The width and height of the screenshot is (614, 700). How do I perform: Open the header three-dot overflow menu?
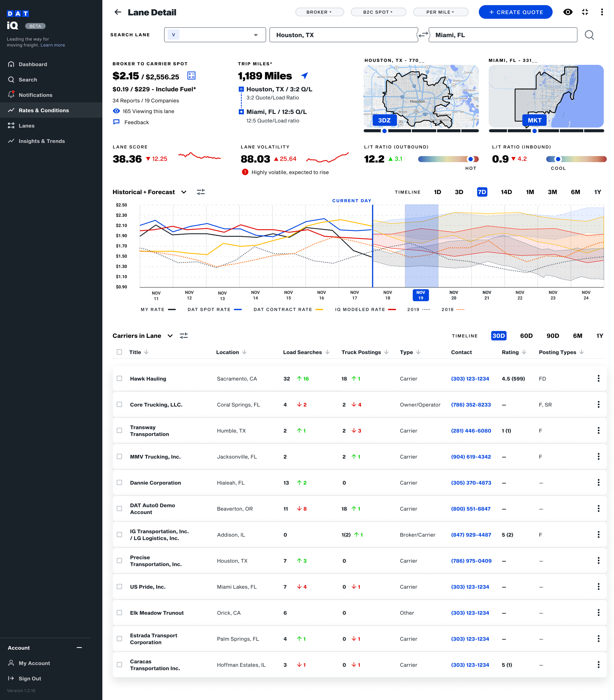point(602,12)
